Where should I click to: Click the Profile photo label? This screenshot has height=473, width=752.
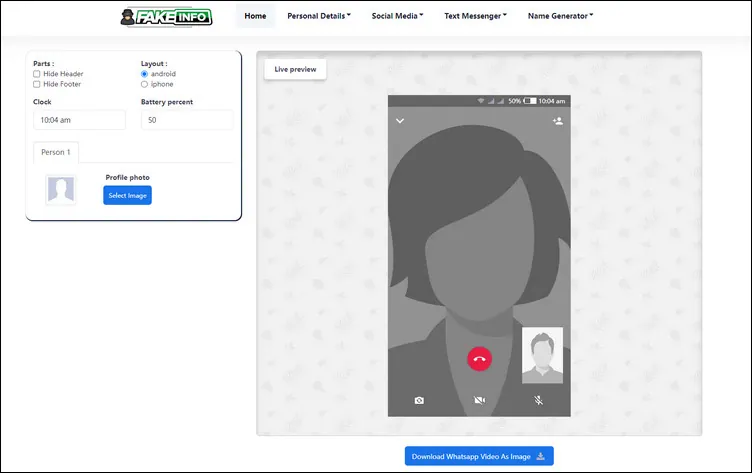[x=128, y=177]
